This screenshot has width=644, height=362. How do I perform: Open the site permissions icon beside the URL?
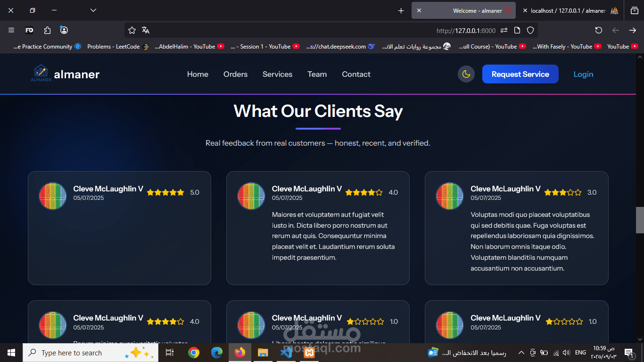tap(504, 30)
